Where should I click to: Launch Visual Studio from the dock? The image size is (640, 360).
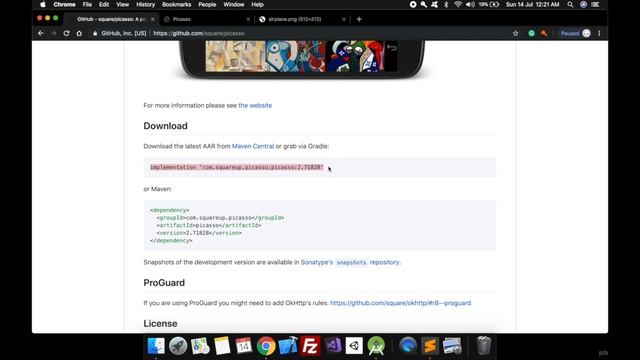pyautogui.click(x=333, y=346)
